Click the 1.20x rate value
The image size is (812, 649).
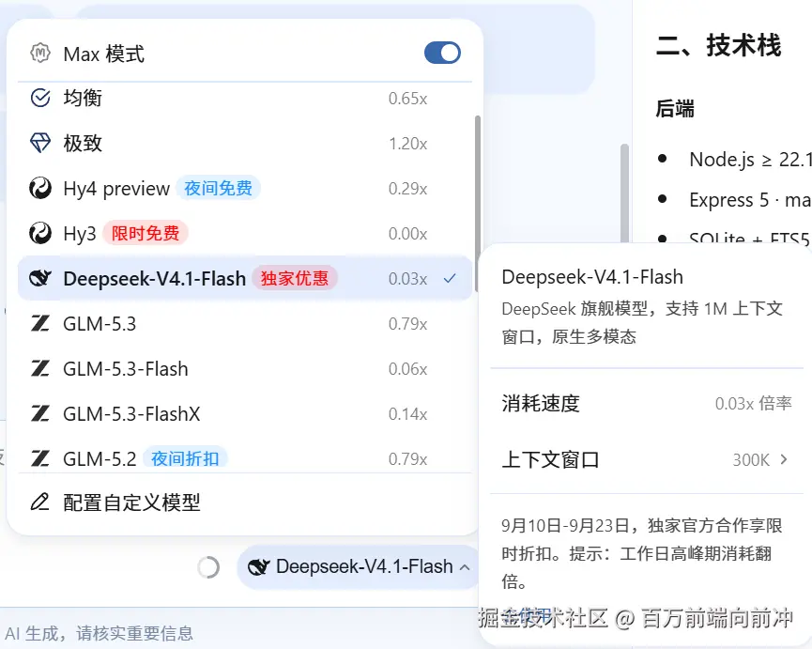pyautogui.click(x=407, y=144)
